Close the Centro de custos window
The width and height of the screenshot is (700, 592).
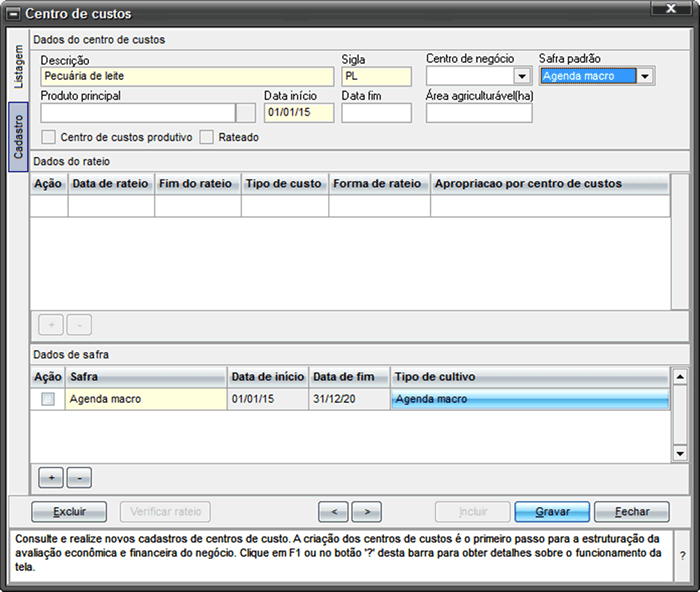point(671,8)
